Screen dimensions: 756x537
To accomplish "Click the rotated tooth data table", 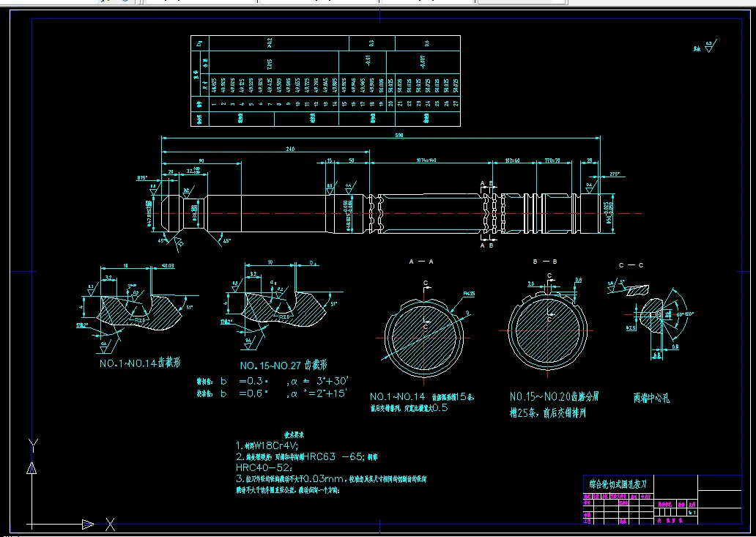I will (325, 81).
